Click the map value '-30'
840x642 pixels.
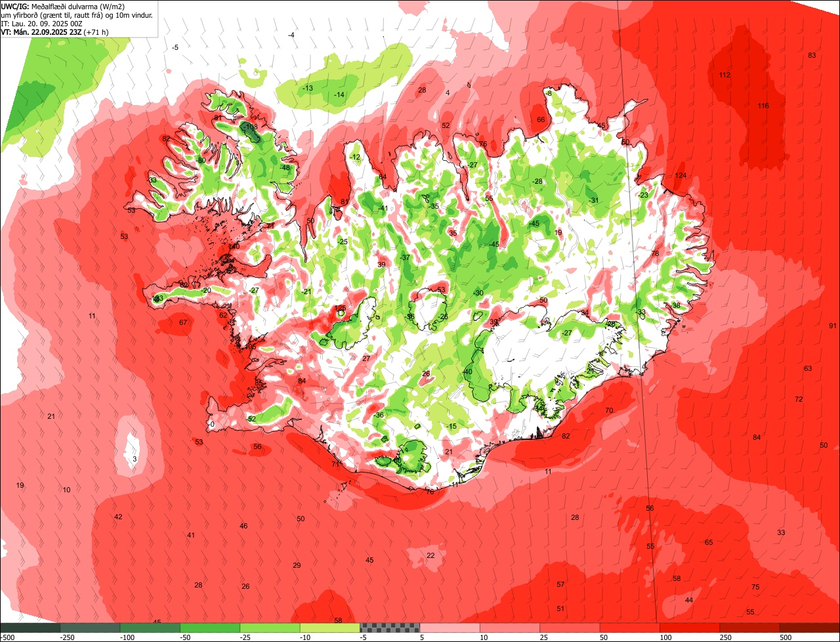click(x=478, y=293)
